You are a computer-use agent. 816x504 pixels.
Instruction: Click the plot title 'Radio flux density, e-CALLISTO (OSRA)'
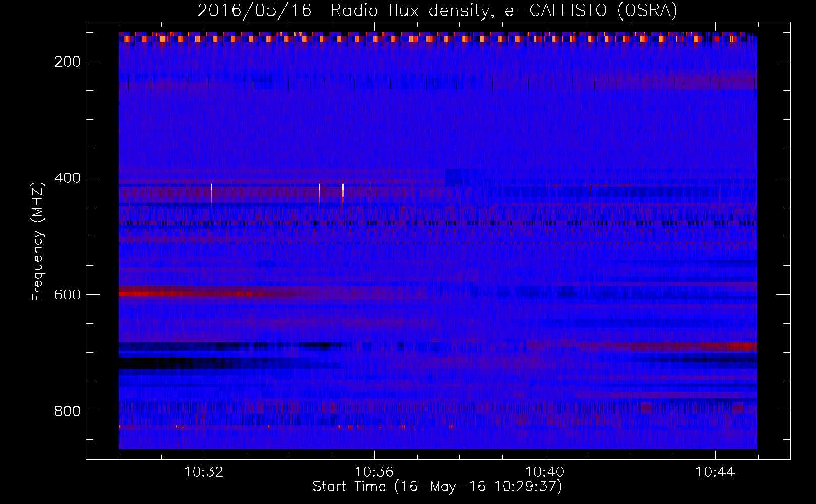tap(504, 10)
